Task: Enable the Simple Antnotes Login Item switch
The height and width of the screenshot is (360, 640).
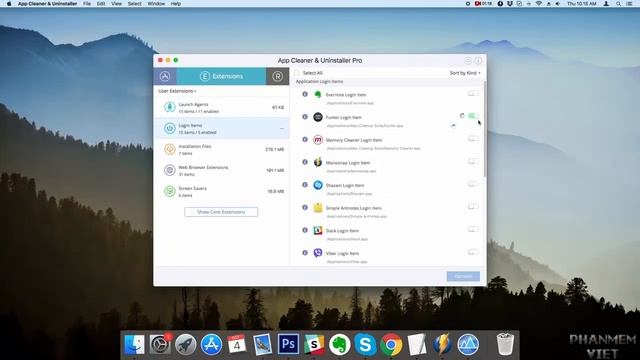Action: (x=473, y=207)
